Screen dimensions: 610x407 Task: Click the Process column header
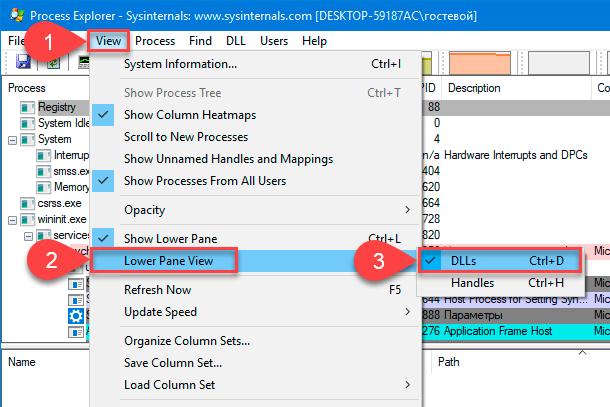pos(46,88)
